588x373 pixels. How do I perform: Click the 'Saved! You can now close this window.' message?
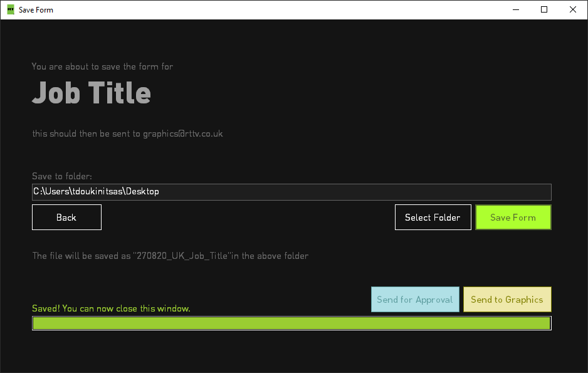click(111, 308)
